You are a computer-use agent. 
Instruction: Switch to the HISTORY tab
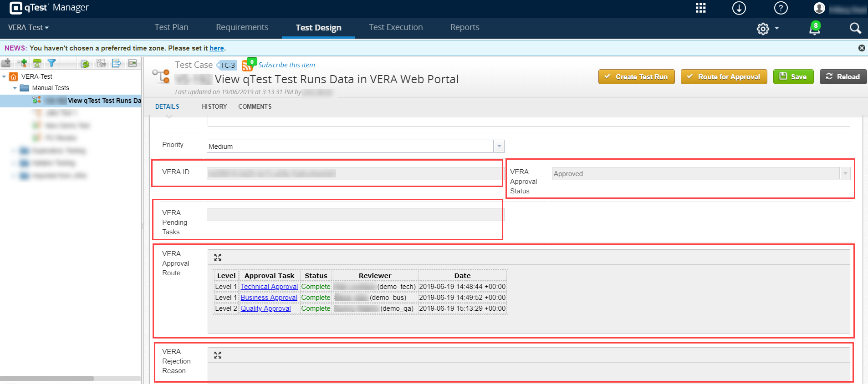pyautogui.click(x=214, y=106)
